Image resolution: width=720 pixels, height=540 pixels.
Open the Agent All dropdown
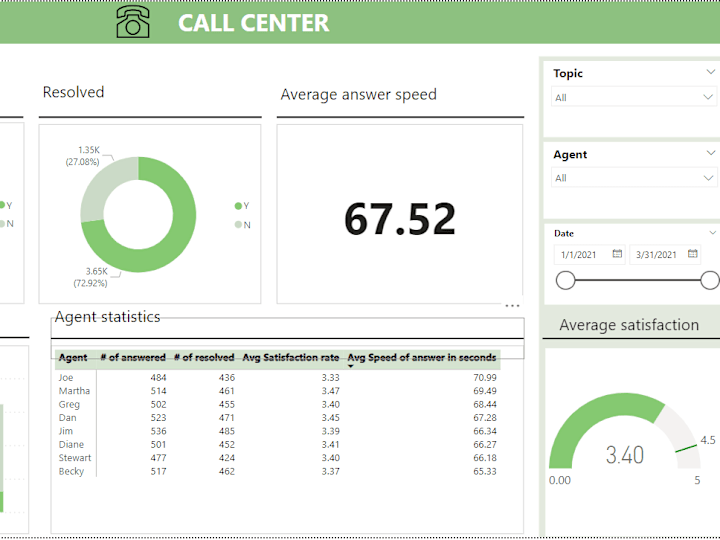tap(633, 178)
